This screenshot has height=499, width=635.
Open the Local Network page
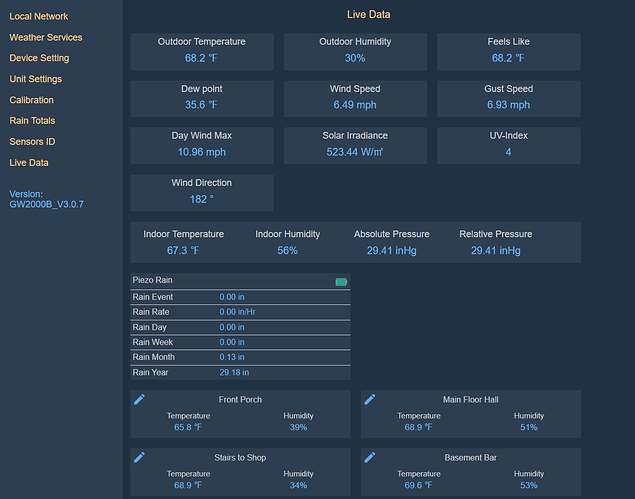click(39, 17)
